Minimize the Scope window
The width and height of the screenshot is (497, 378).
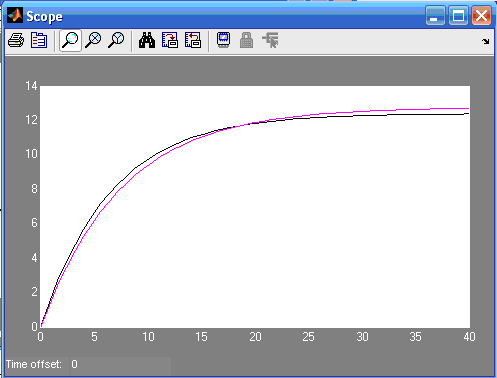tap(435, 15)
